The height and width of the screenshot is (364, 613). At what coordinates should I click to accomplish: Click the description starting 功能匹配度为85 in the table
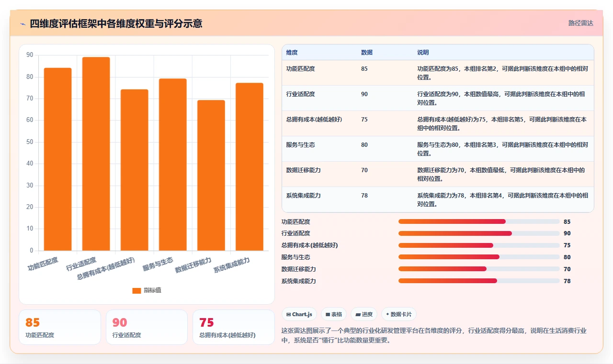coord(502,73)
